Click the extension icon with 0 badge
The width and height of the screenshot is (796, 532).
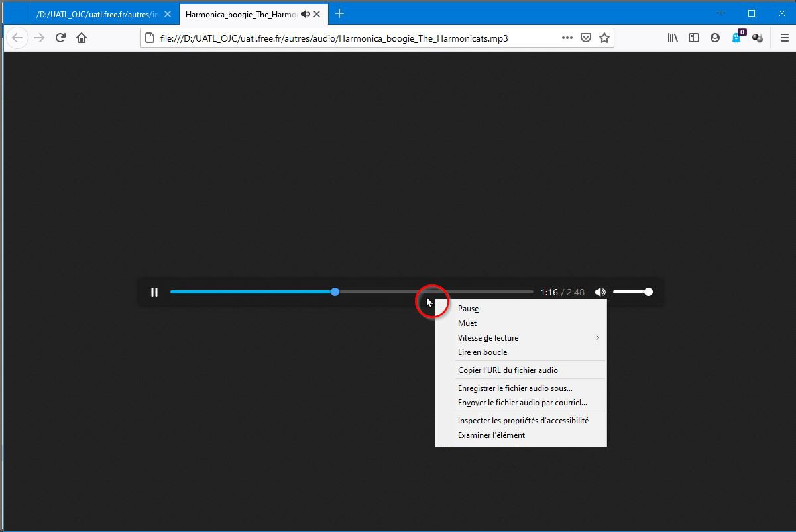click(737, 37)
